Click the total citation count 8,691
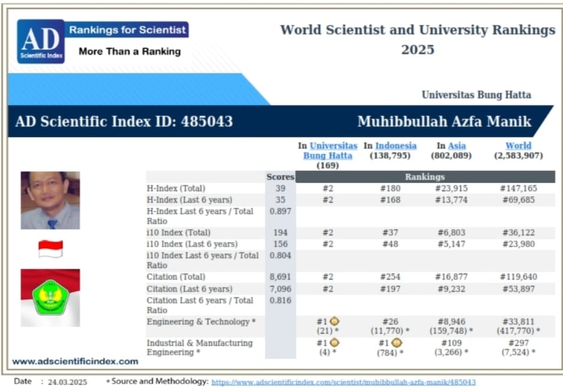563x392 pixels. click(280, 277)
